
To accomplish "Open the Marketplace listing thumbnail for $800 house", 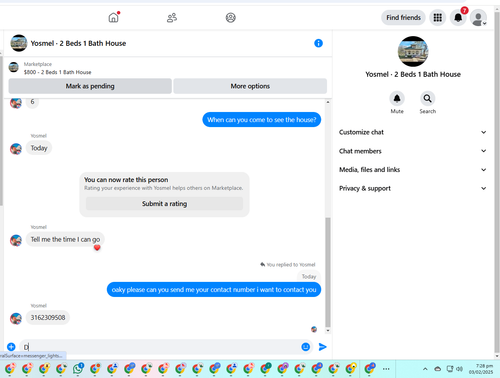I will [x=14, y=67].
